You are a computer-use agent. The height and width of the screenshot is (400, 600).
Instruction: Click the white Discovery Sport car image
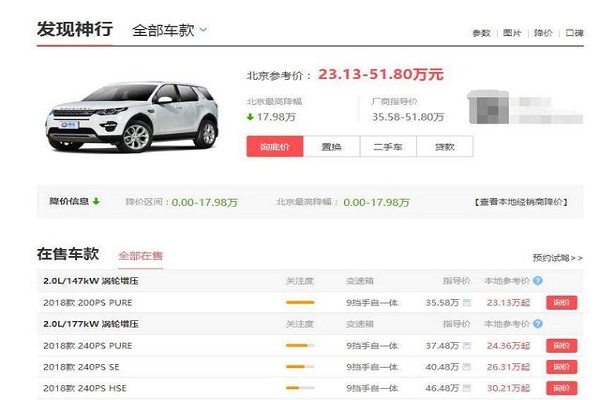pyautogui.click(x=132, y=117)
